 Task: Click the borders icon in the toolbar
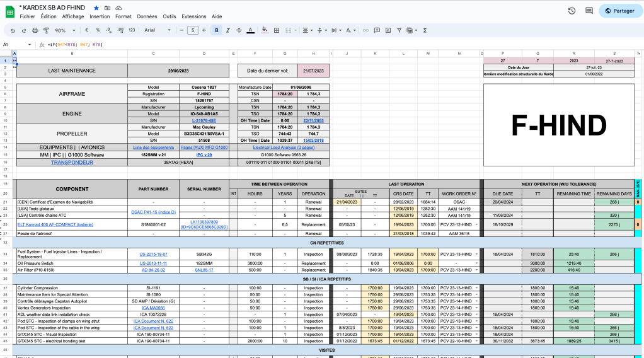click(275, 30)
